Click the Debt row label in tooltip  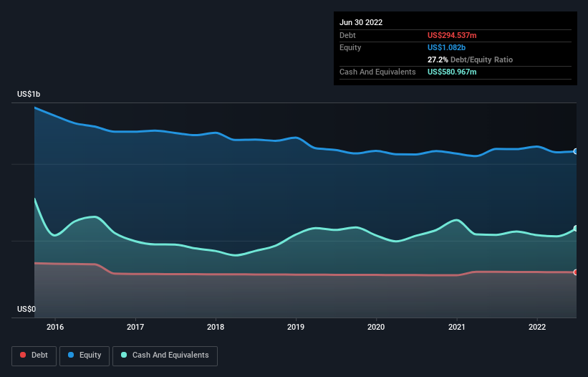347,35
